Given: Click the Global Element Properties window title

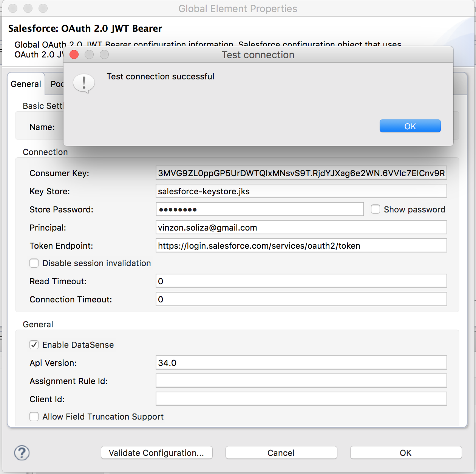Looking at the screenshot, I should point(238,8).
